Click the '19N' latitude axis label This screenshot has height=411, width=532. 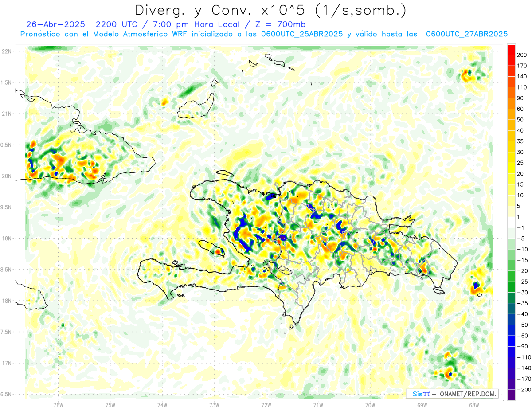pyautogui.click(x=6, y=239)
